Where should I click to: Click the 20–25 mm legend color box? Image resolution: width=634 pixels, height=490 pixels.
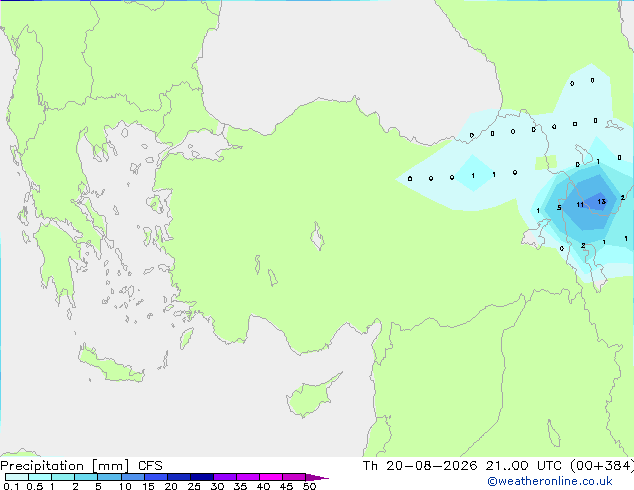(x=179, y=477)
